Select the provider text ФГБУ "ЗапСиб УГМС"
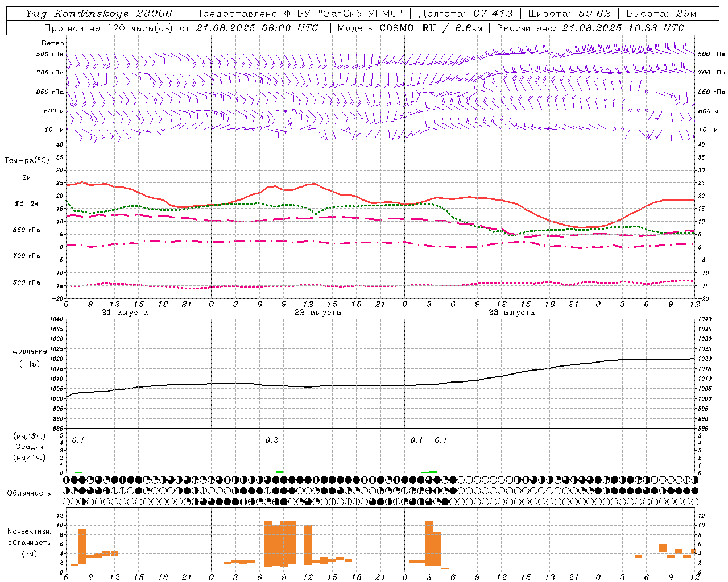Screen dimensions: 728x582 click(x=344, y=14)
